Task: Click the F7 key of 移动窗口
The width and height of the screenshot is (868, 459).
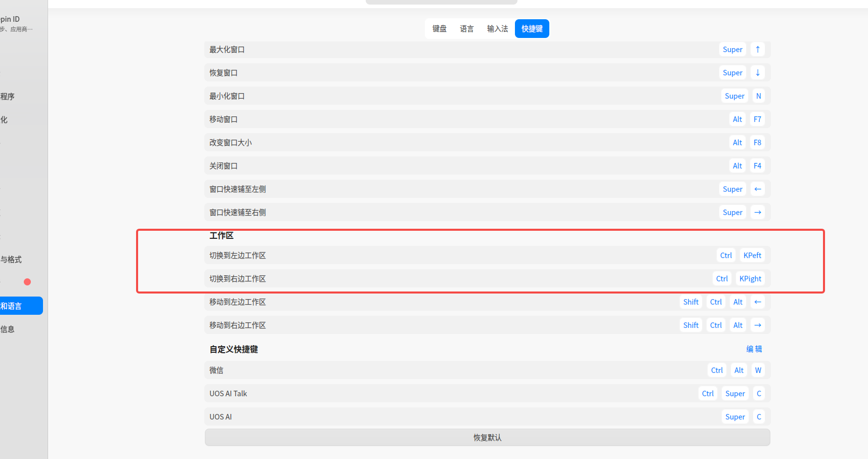Action: (x=757, y=119)
